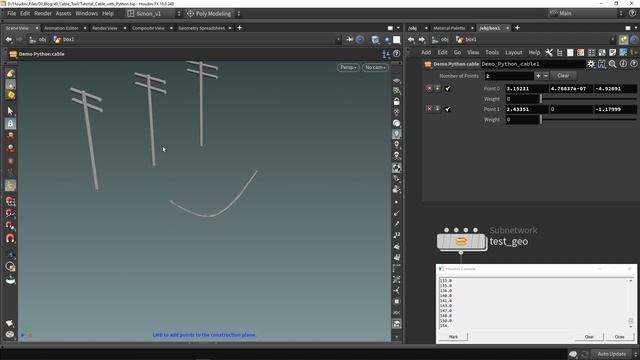Open network editor Tools menu
The width and height of the screenshot is (640, 360).
click(492, 52)
